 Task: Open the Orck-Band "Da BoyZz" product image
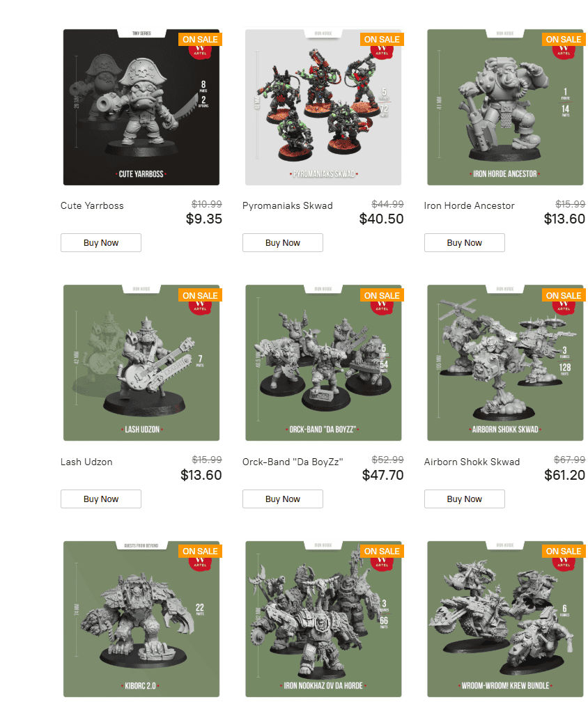323,363
